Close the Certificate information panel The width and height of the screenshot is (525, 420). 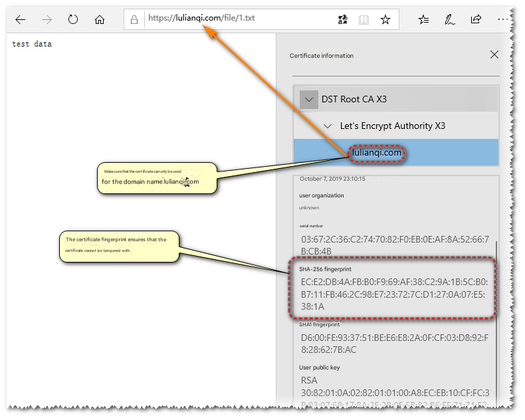[x=494, y=54]
